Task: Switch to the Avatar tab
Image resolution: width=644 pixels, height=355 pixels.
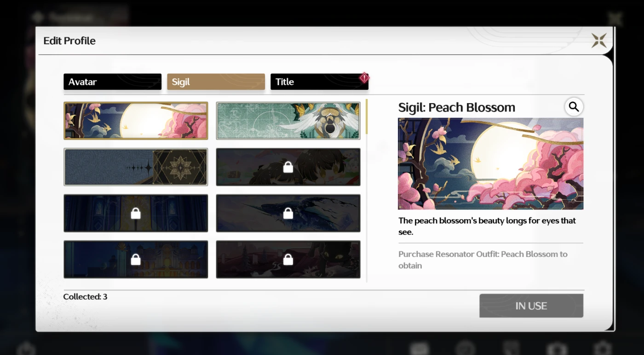Action: click(x=113, y=81)
